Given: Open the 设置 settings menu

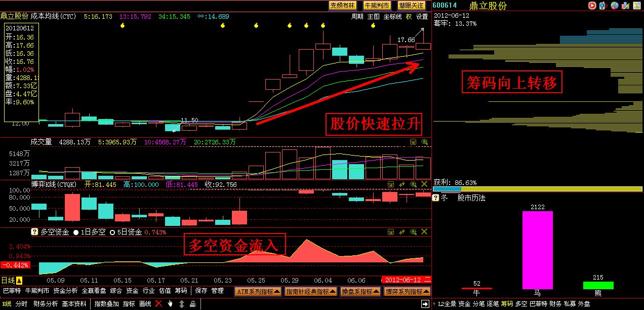Looking at the screenshot, I should (422, 16).
